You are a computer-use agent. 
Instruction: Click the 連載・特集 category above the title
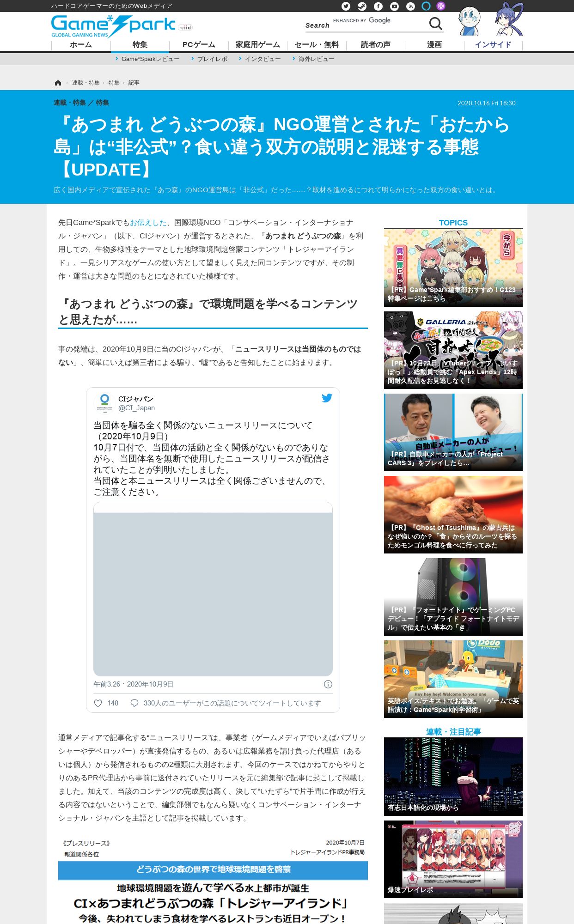70,103
